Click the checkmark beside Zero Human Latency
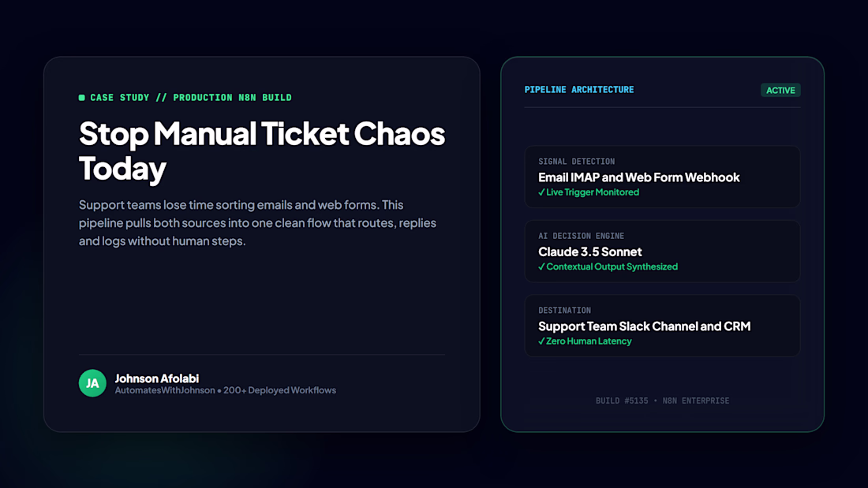The height and width of the screenshot is (488, 868). tap(541, 341)
